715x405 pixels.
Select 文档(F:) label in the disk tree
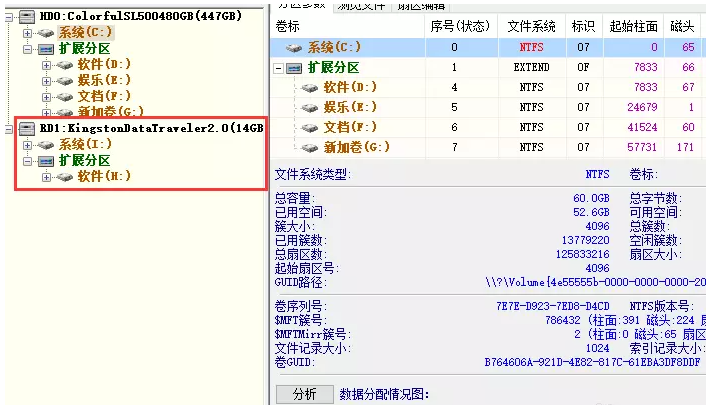104,96
